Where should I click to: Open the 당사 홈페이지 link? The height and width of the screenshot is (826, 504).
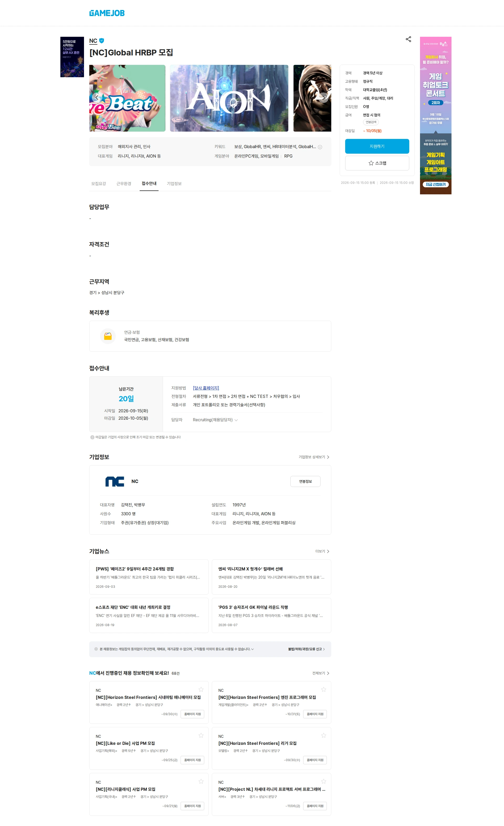click(206, 388)
